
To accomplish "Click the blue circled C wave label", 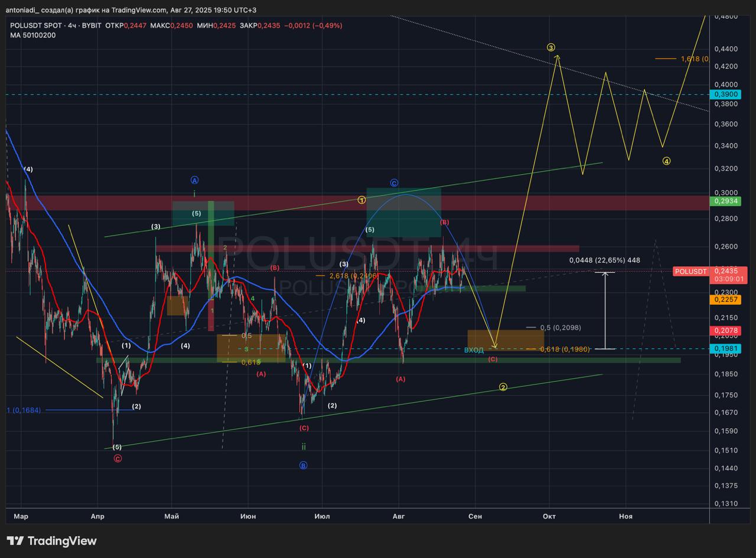I will tap(394, 183).
